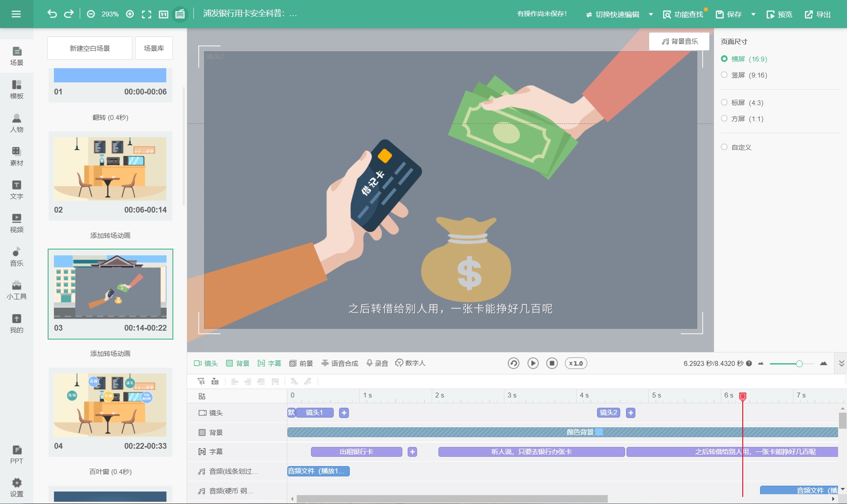Reset canvas to 1:1 size
This screenshot has height=504, width=847.
[x=163, y=14]
